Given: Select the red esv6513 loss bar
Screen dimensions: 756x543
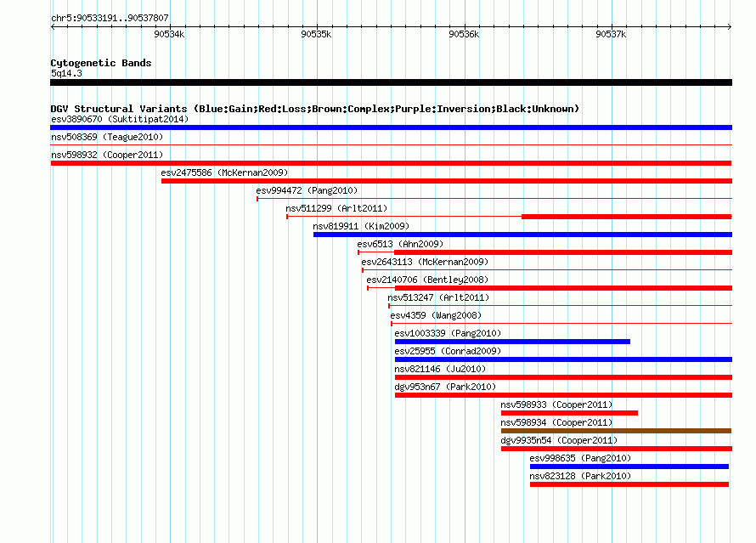Looking at the screenshot, I should 563,252.
